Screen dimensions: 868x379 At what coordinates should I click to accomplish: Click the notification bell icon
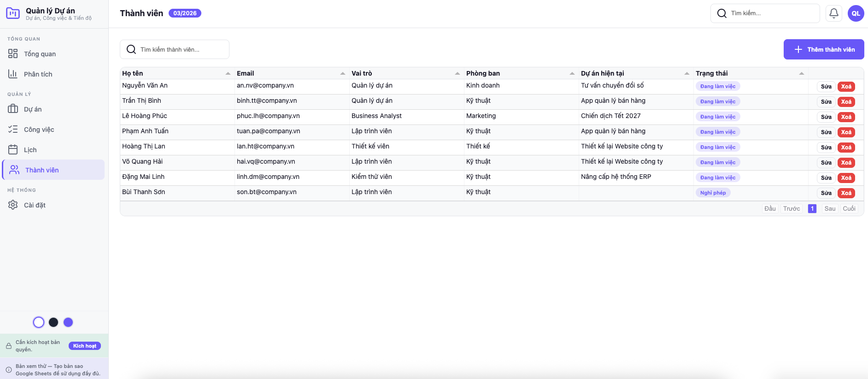[x=833, y=13]
